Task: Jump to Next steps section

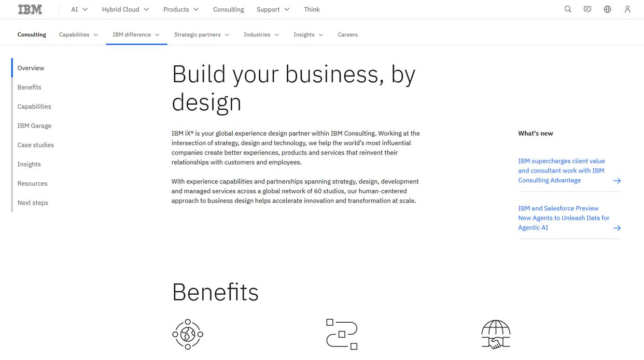Action: tap(33, 203)
